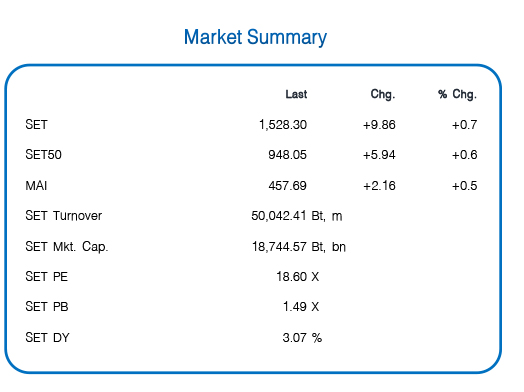
Task: Click the SET change value +9.86
Action: [379, 125]
